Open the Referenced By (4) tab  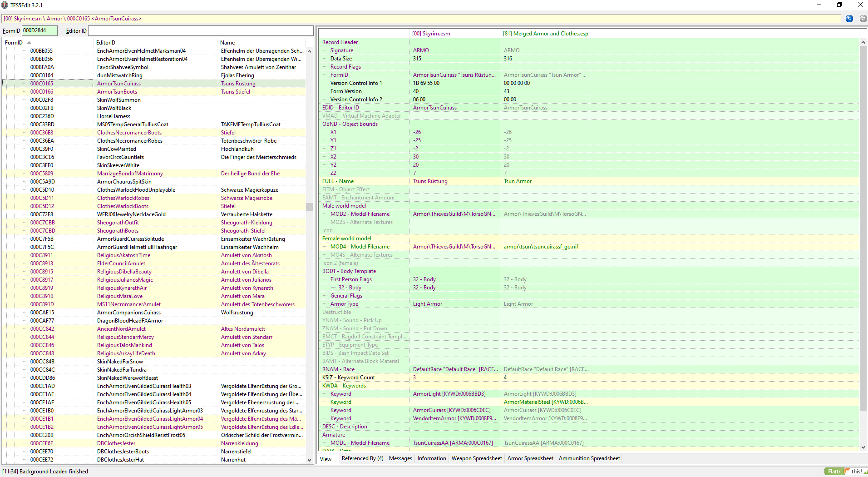point(362,458)
